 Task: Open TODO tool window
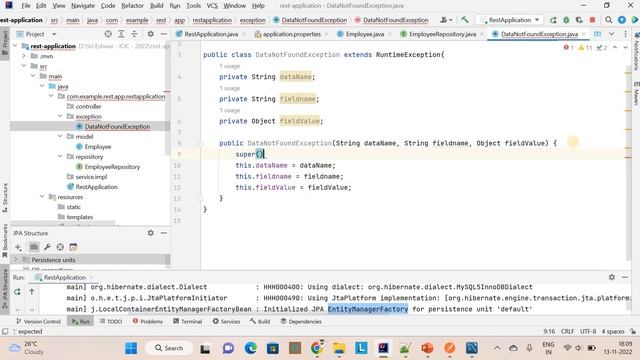click(111, 322)
